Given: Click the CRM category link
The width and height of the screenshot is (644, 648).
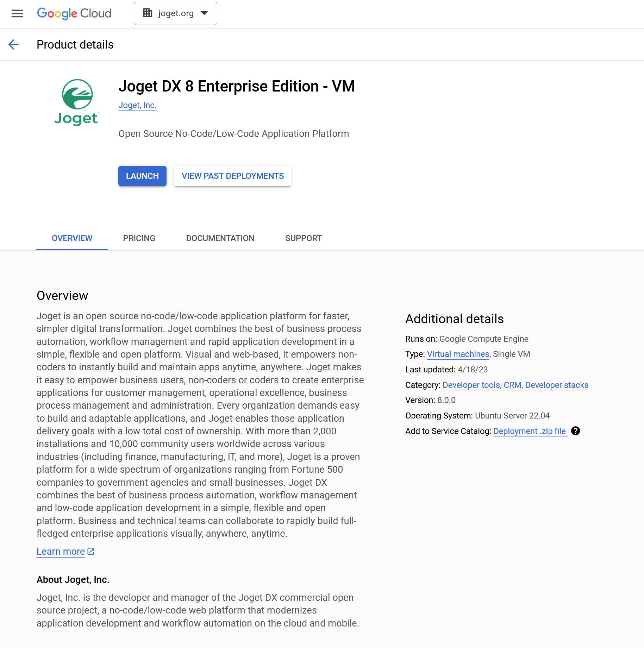Looking at the screenshot, I should pyautogui.click(x=512, y=385).
